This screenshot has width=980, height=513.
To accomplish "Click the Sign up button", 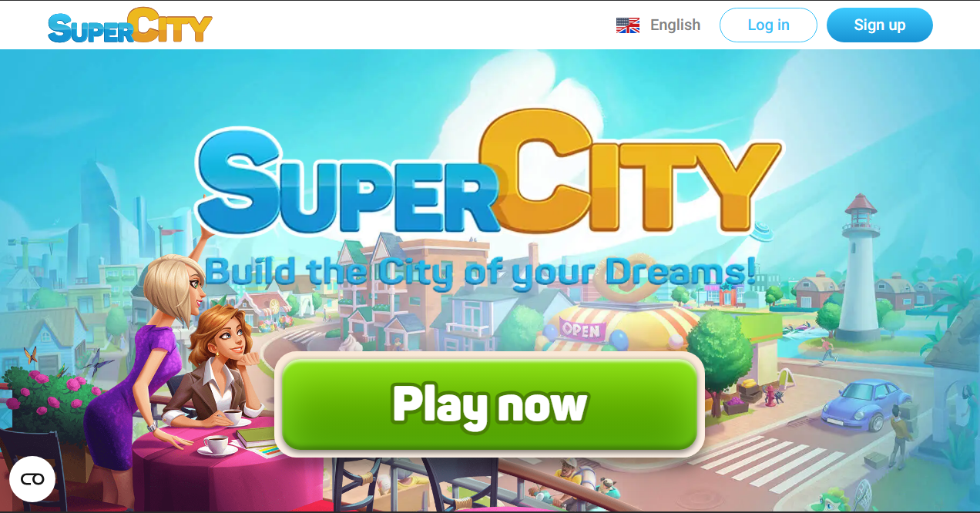I will click(879, 25).
